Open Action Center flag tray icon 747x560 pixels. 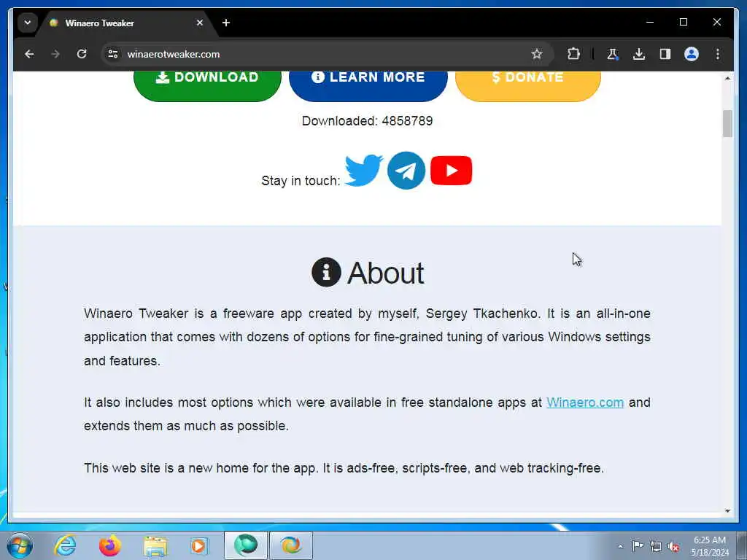638,545
